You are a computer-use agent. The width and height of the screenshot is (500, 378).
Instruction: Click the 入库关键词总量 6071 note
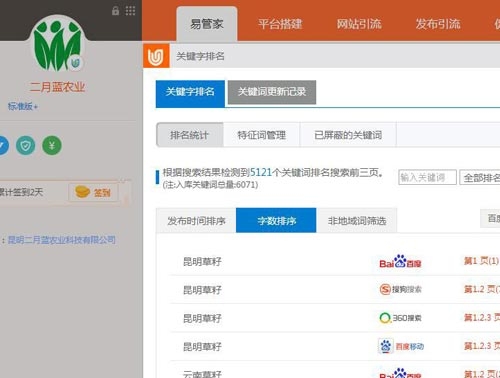[210, 185]
